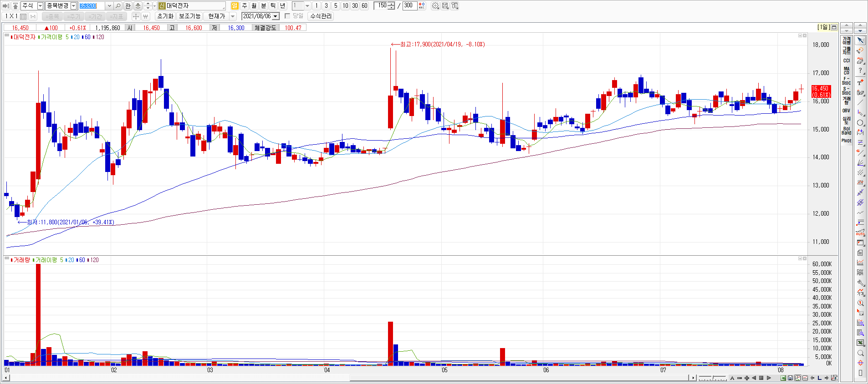Add the CCI indicator from sidebar
Image resolution: width=868 pixels, height=384 pixels.
(x=847, y=61)
